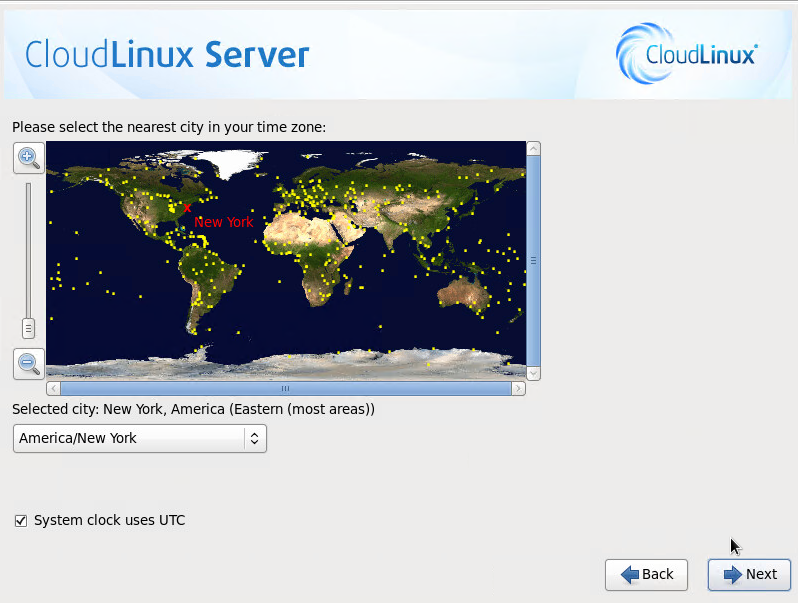Click the CloudLinux Server header title

coord(167,54)
